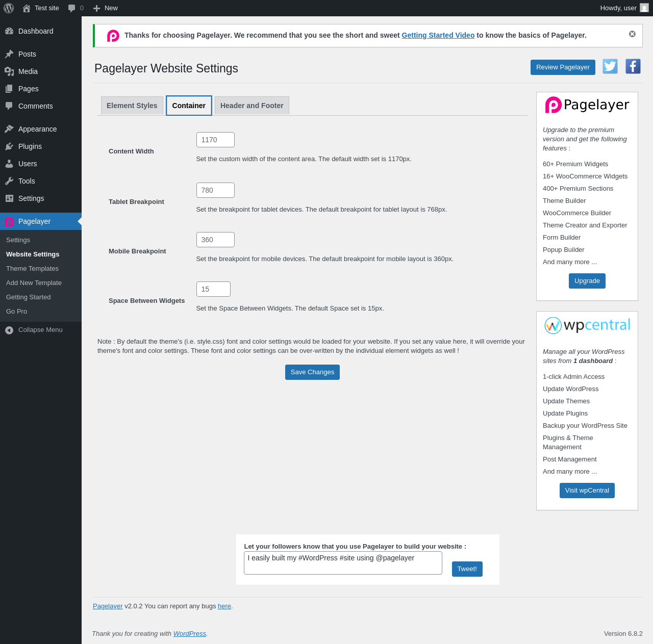Click the Media icon in sidebar
The width and height of the screenshot is (653, 644).
coord(9,71)
